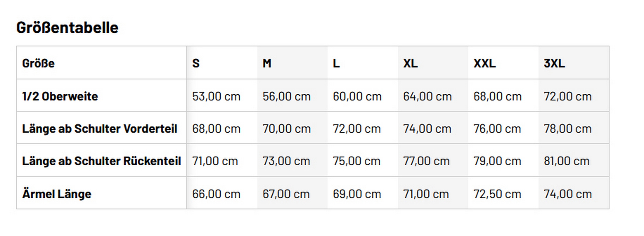The image size is (644, 236).
Task: Click the Größentabelle heading
Action: tap(67, 28)
